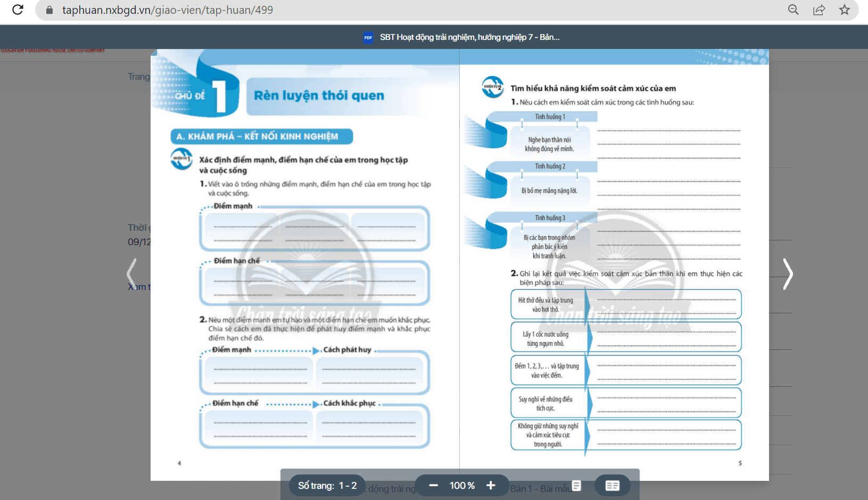Switch to two-page spread view icon
The width and height of the screenshot is (868, 500).
(x=613, y=485)
